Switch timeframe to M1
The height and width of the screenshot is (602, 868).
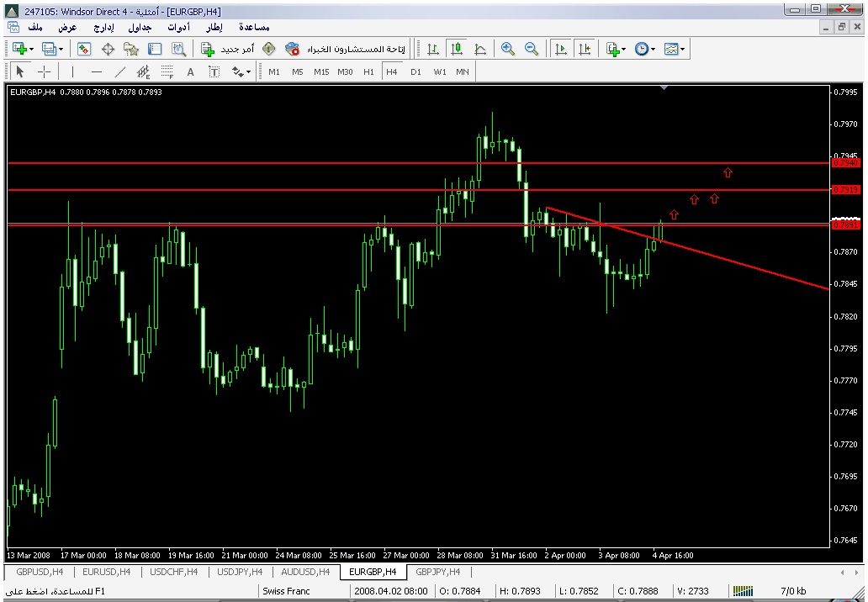point(274,72)
